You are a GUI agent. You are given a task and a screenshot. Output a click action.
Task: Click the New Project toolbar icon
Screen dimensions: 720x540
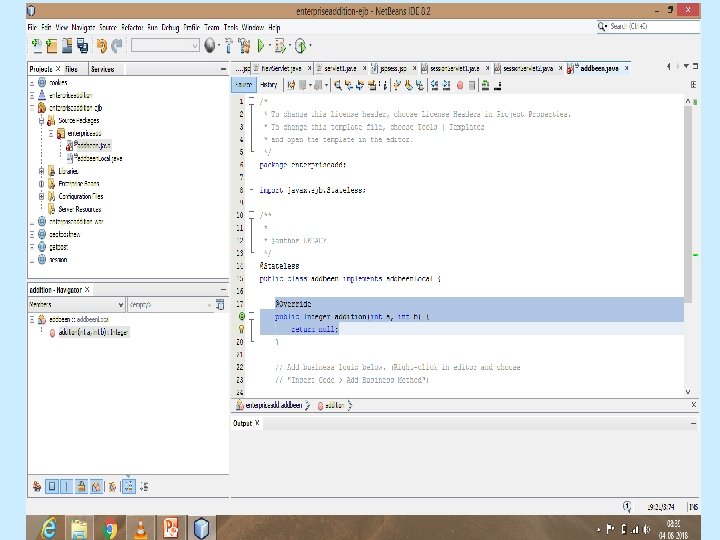click(x=52, y=45)
